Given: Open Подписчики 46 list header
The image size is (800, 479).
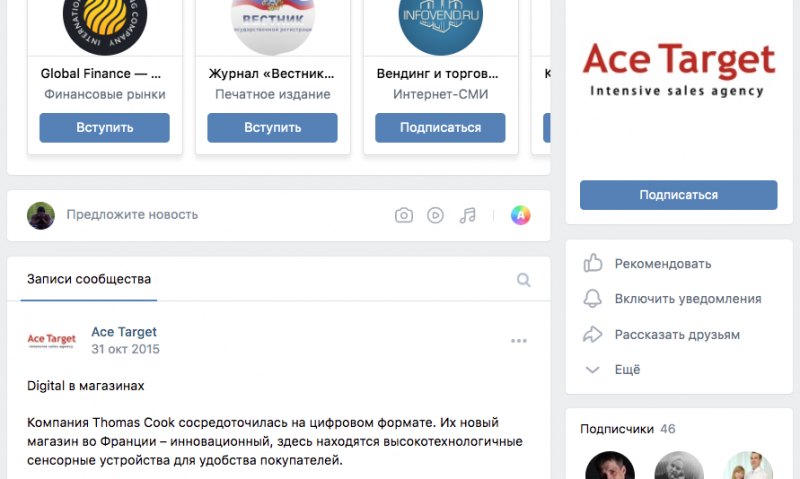Looking at the screenshot, I should click(x=628, y=429).
